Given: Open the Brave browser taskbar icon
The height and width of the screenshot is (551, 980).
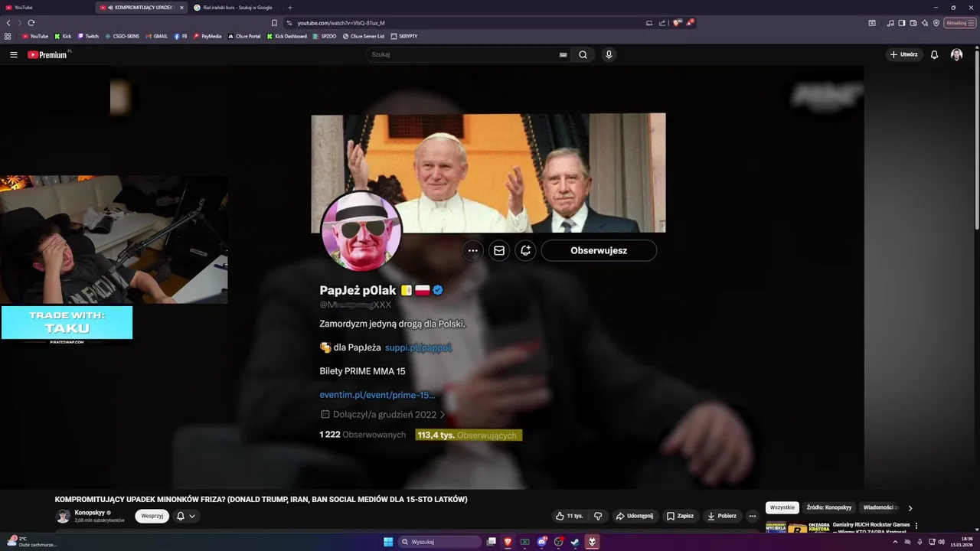Looking at the screenshot, I should pyautogui.click(x=508, y=542).
